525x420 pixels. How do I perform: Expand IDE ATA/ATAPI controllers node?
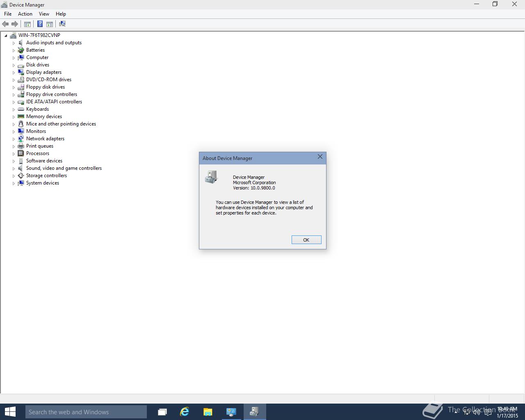tap(14, 102)
